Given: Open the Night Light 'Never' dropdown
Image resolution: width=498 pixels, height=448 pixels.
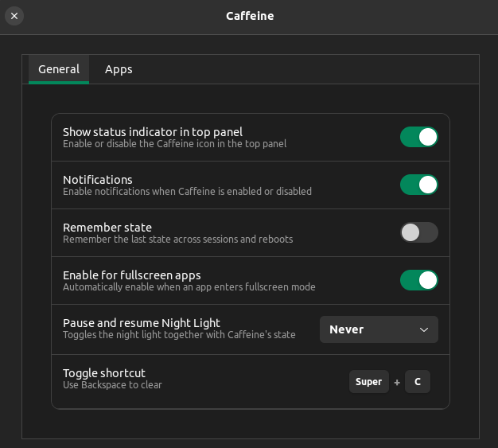Looking at the screenshot, I should click(x=379, y=329).
